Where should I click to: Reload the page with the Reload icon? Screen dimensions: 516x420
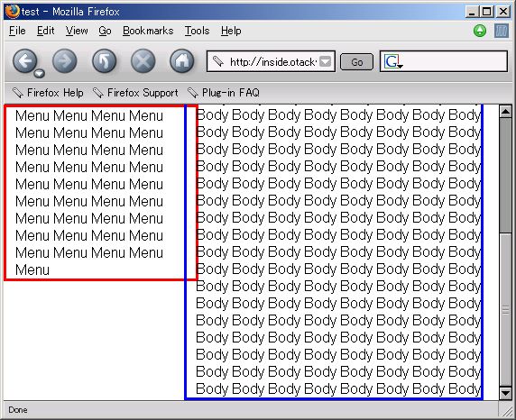tap(104, 61)
